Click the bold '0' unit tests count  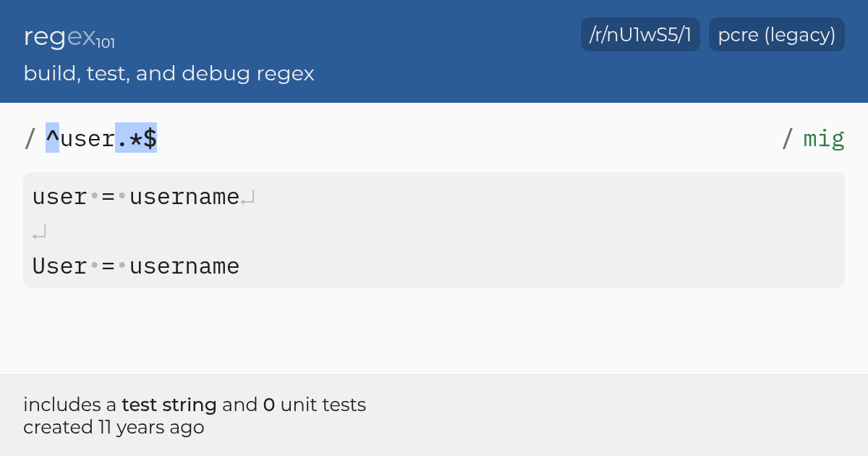coord(268,405)
